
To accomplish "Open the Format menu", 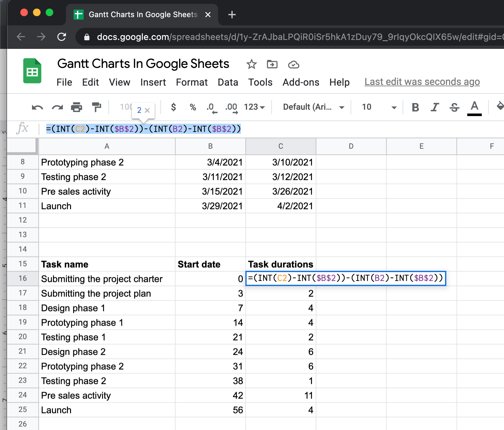I will point(191,82).
